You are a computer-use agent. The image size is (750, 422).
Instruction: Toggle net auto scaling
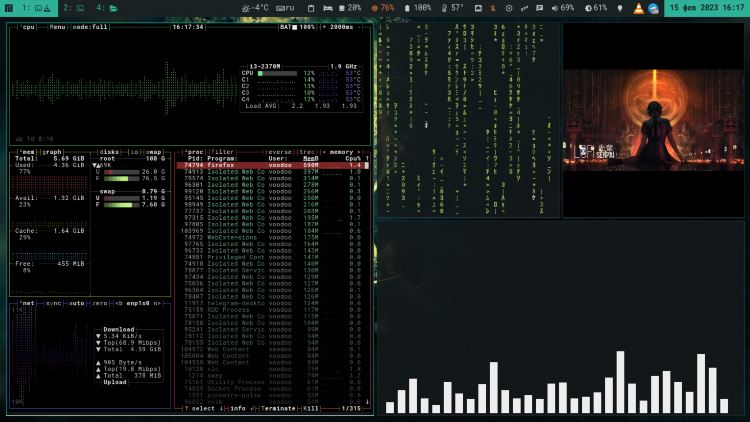(x=77, y=303)
